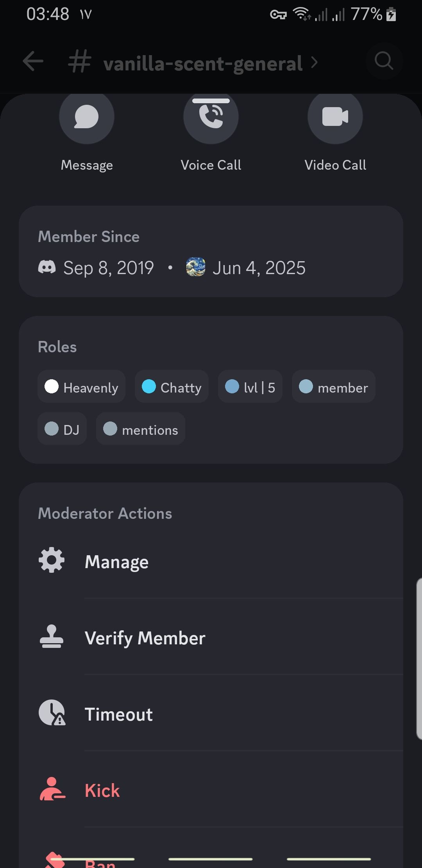
Task: Tap the Message bubble icon
Action: click(86, 117)
